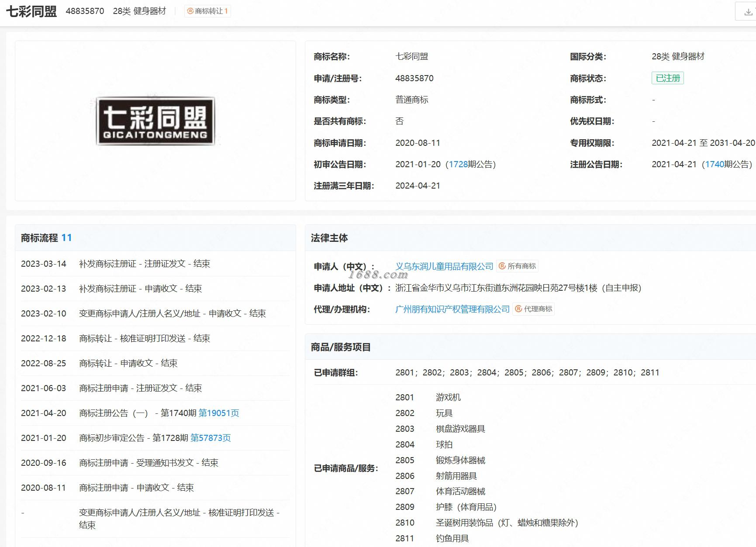Select goods row 2803 棋盘游戏器具
The image size is (756, 547).
(x=440, y=429)
